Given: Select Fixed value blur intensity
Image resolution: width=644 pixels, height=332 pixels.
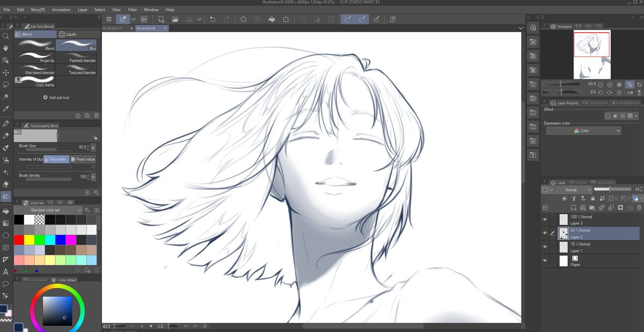Looking at the screenshot, I should [x=83, y=159].
